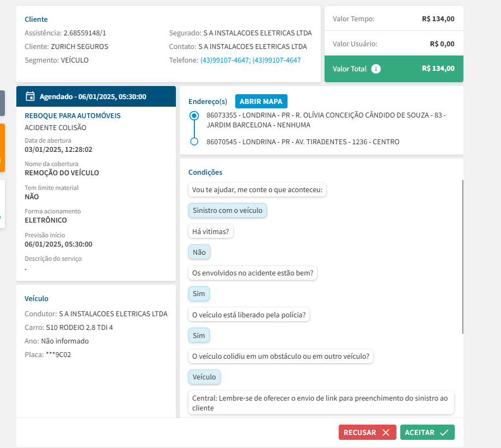
Task: Click the checkmark icon on the ACEITAR button
Action: 444,433
